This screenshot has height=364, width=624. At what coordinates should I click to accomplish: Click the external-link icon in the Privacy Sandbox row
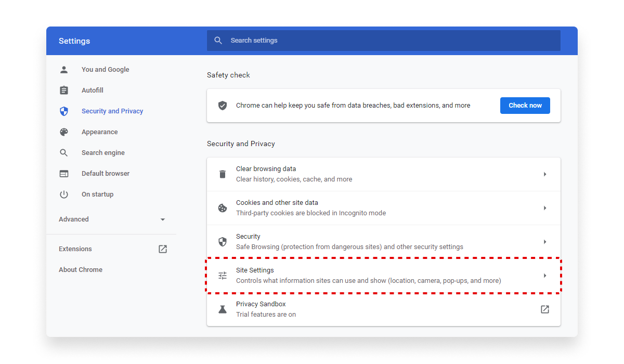click(545, 309)
